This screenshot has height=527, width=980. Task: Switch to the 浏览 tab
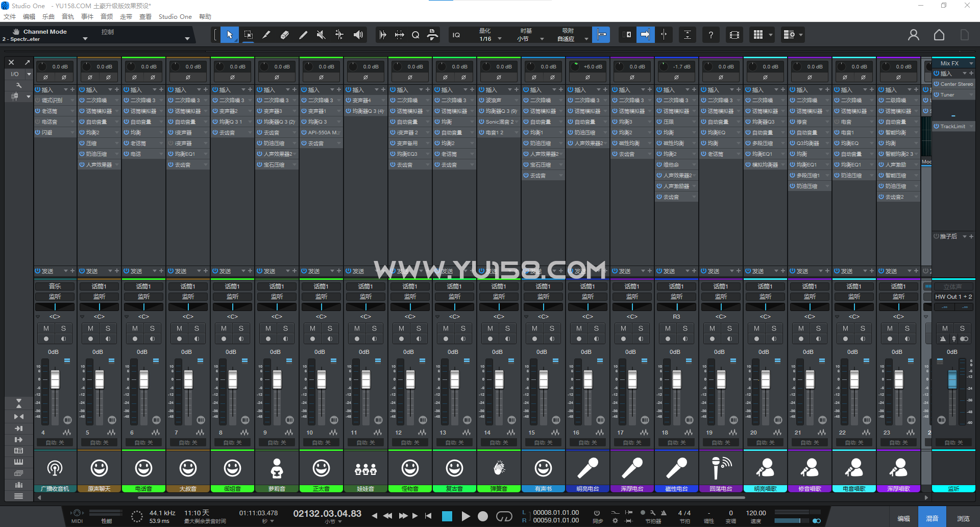coord(963,518)
